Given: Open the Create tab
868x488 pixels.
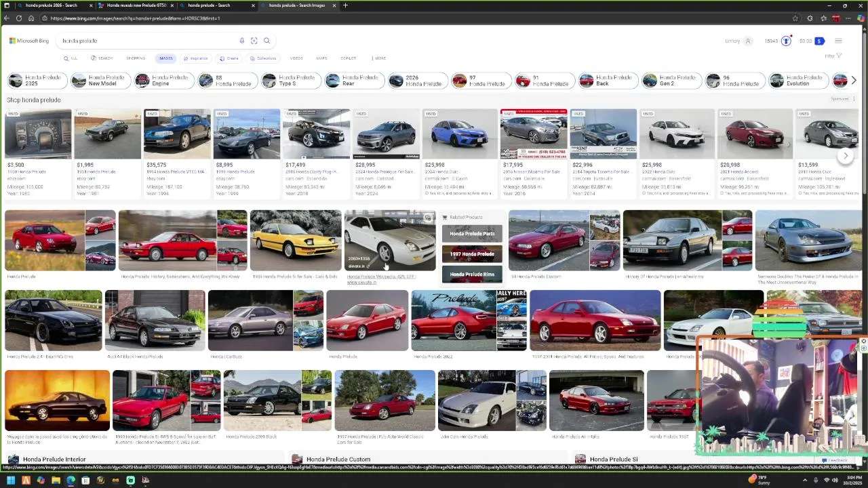Looking at the screenshot, I should [230, 58].
